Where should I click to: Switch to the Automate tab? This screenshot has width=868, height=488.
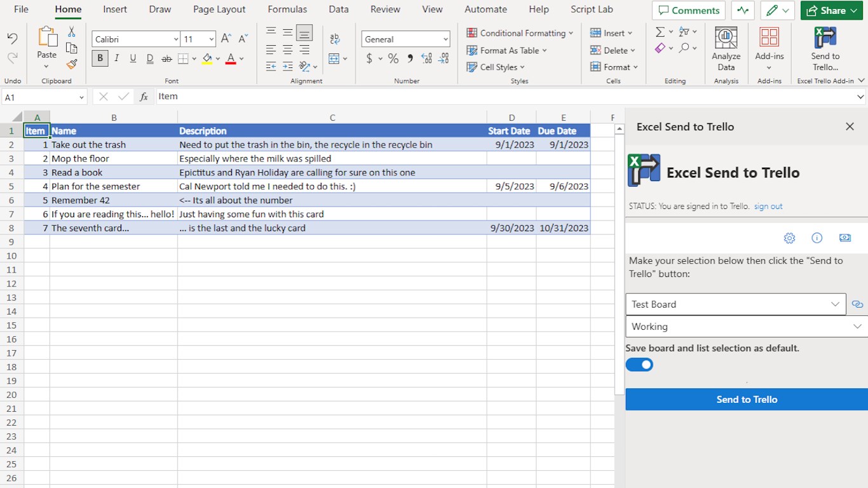486,10
